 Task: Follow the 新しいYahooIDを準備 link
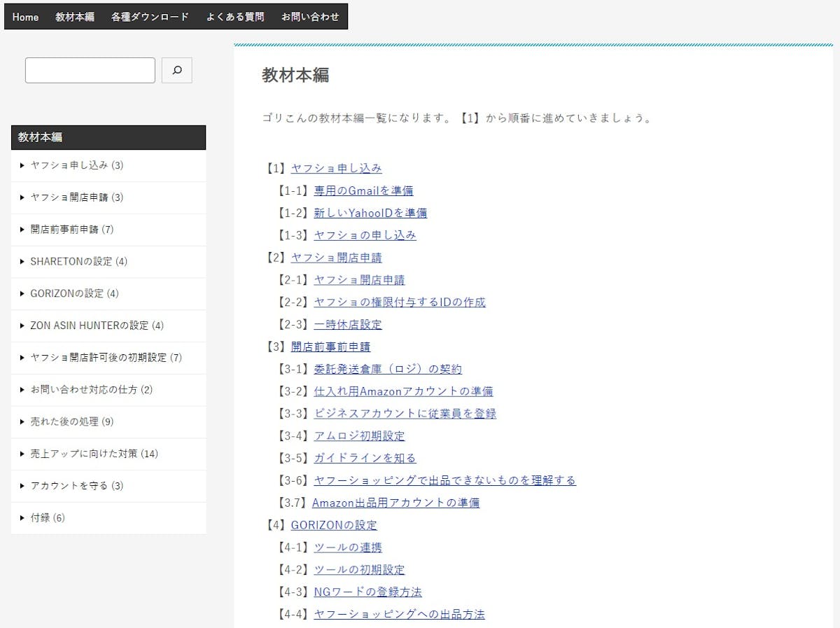pyautogui.click(x=370, y=213)
